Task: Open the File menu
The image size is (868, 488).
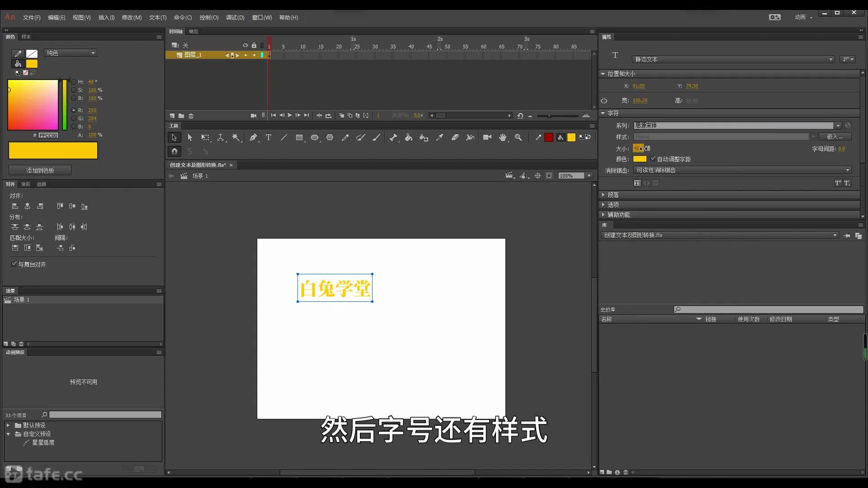Action: (x=32, y=18)
